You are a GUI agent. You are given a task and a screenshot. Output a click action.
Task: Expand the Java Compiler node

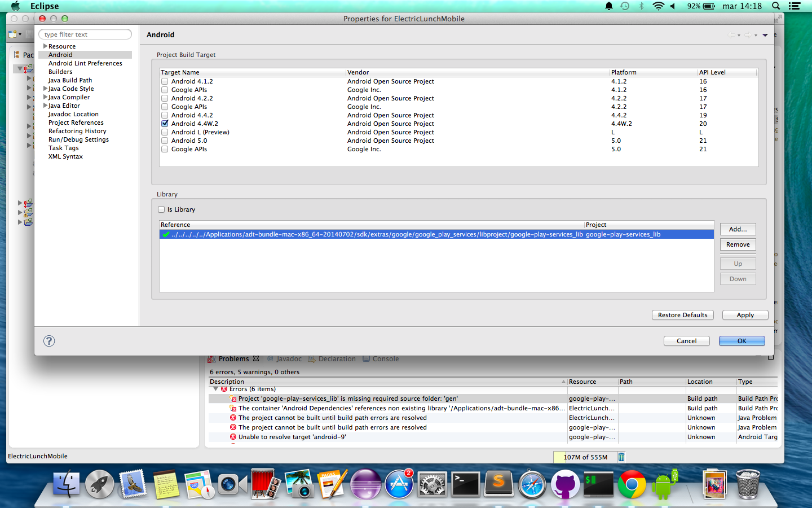pyautogui.click(x=45, y=97)
